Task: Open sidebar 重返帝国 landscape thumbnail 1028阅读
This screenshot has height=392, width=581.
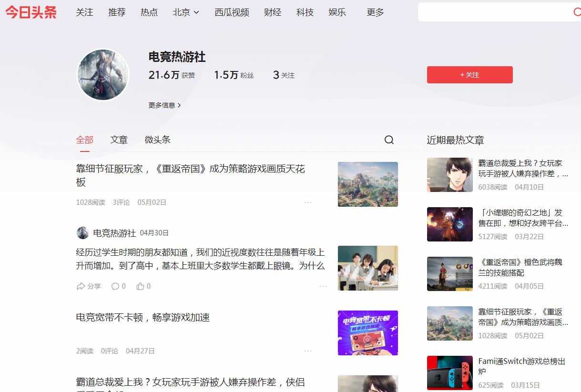Action: tap(450, 323)
